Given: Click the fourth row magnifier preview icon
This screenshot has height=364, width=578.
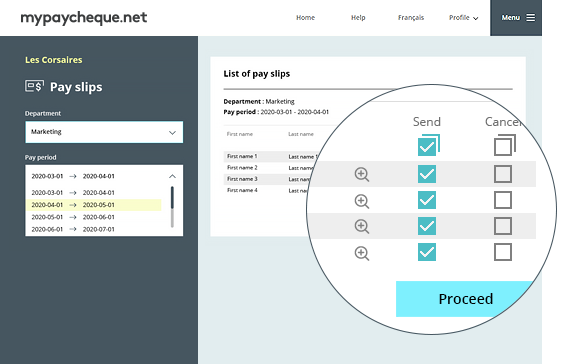Looking at the screenshot, I should 362,253.
